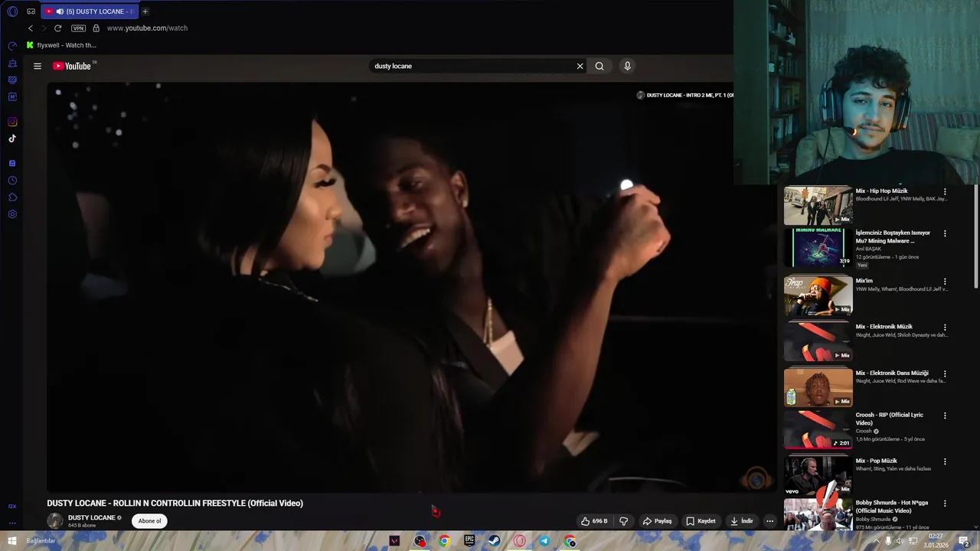Open the workspaces icon beside the tab
980x551 pixels.
tap(31, 11)
